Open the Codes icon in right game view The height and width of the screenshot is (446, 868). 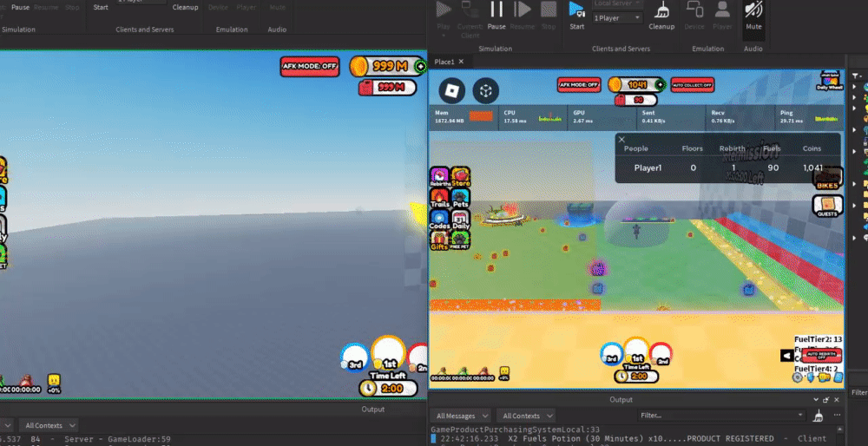tap(439, 220)
